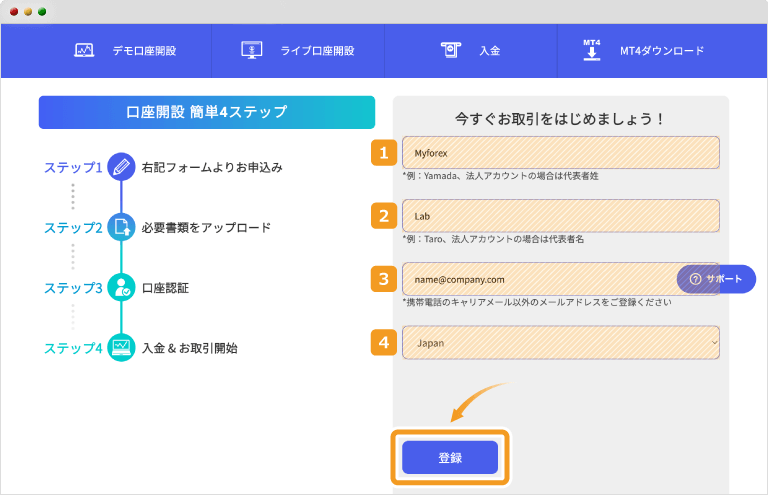Click the Step 2 document upload icon

pos(121,227)
